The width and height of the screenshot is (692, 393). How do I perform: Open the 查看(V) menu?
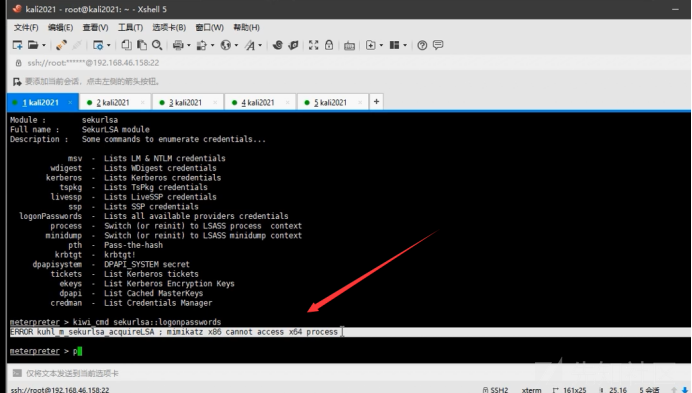coord(95,27)
